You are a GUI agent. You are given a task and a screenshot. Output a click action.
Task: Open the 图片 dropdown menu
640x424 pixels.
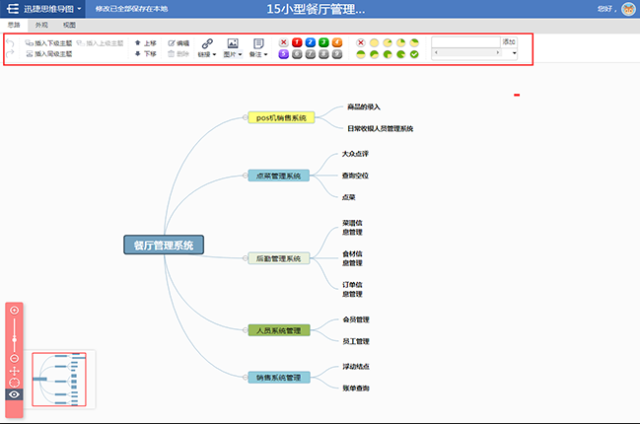click(x=233, y=54)
